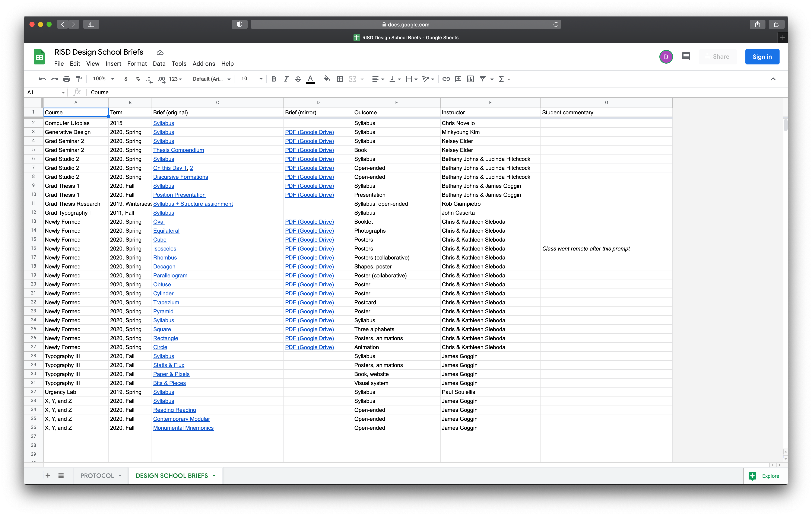This screenshot has width=812, height=516.
Task: Decrease decimal places icon
Action: click(149, 79)
